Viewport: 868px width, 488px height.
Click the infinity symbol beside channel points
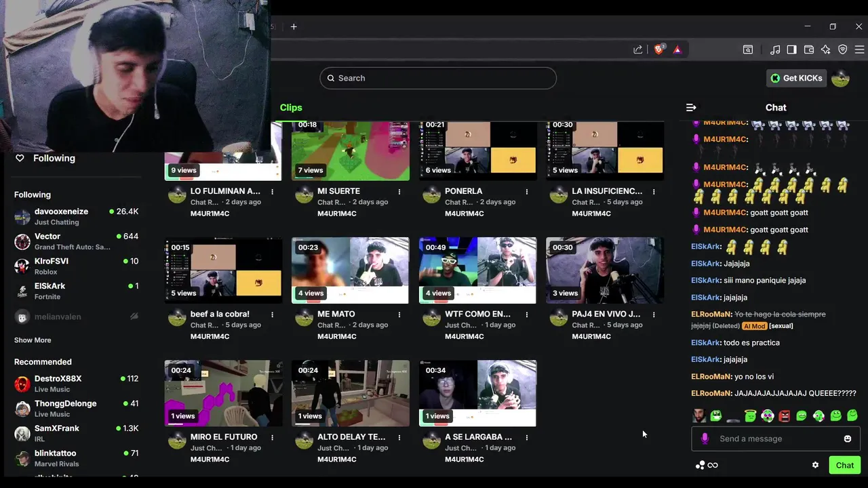[x=713, y=465]
